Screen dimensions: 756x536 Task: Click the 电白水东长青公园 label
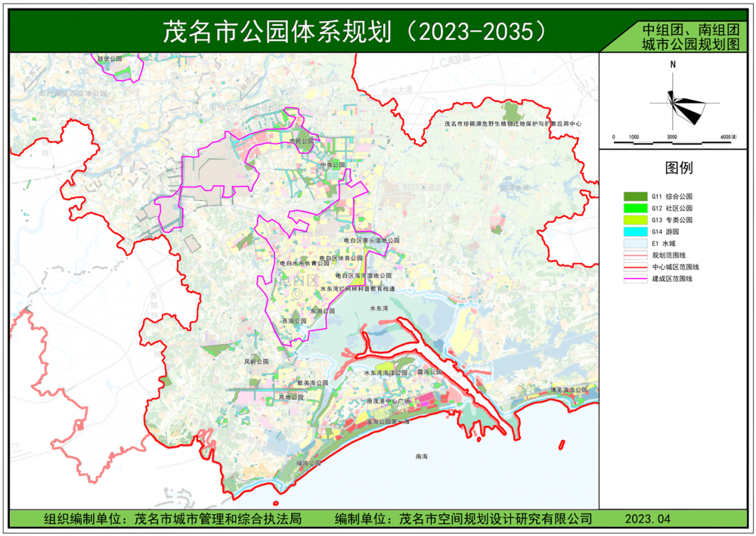304,264
